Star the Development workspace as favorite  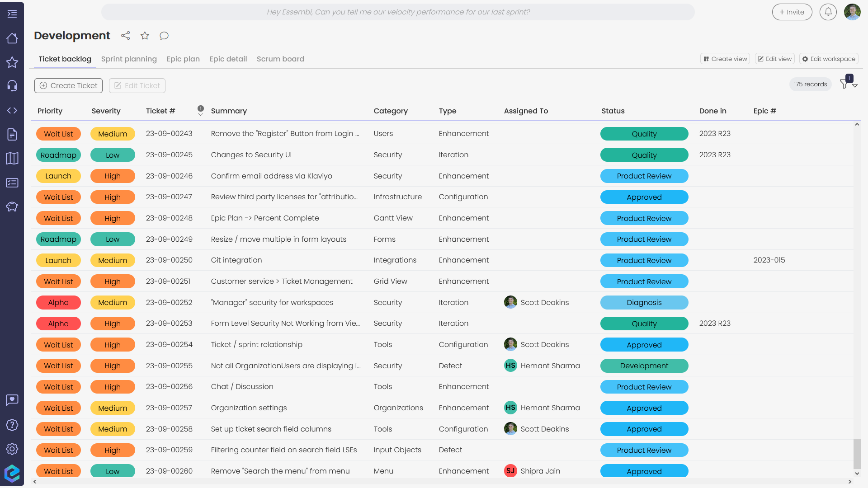pos(145,36)
